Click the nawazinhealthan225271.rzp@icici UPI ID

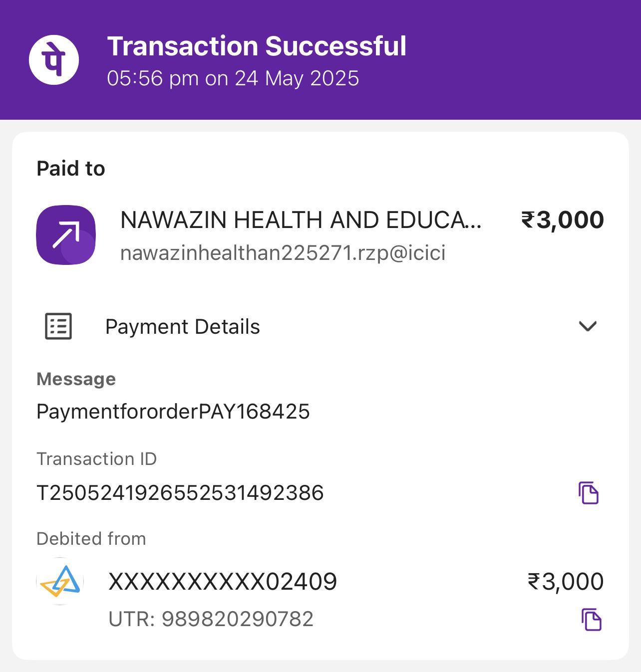click(x=283, y=253)
